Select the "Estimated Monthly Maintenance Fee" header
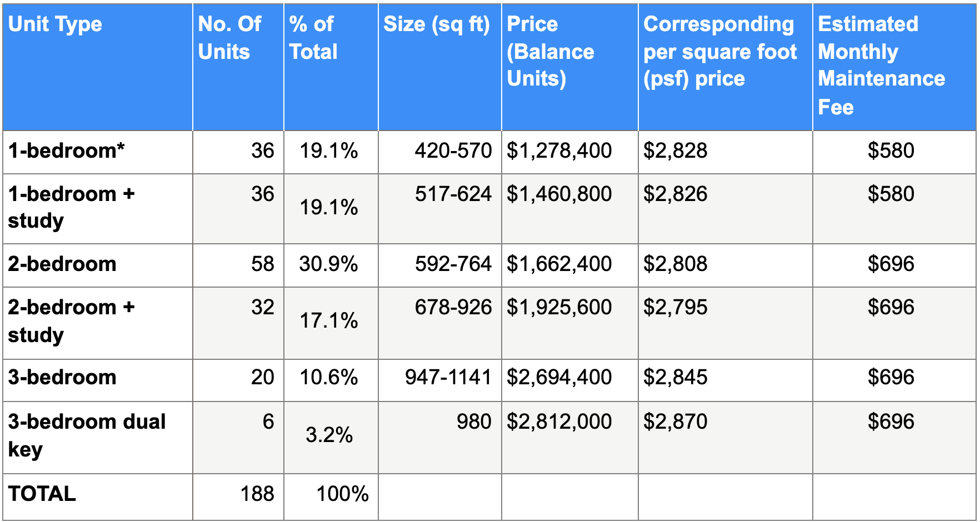This screenshot has width=980, height=522. pyautogui.click(x=881, y=65)
